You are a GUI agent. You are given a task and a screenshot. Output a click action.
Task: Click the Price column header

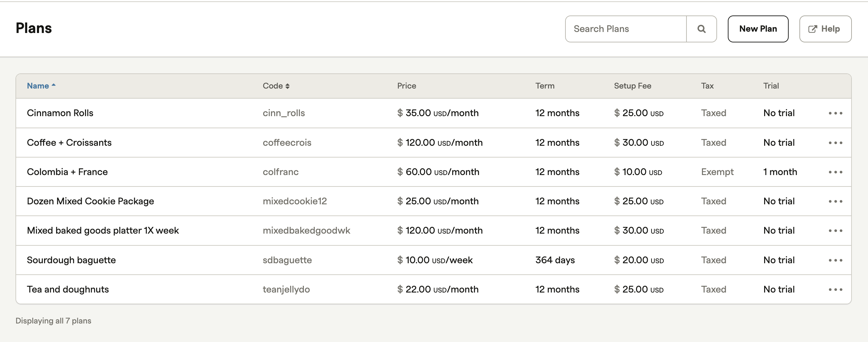click(x=406, y=86)
